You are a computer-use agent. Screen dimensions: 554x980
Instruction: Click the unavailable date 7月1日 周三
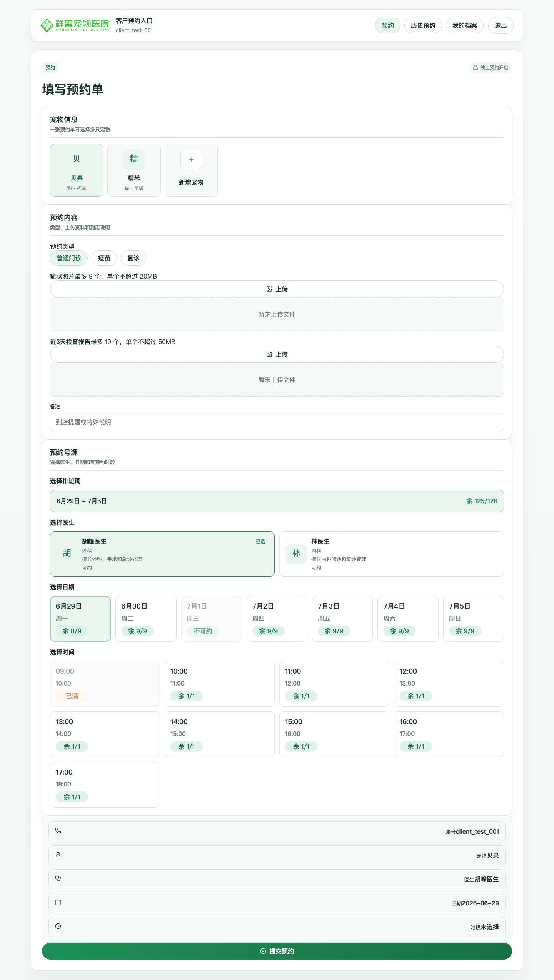pyautogui.click(x=212, y=619)
